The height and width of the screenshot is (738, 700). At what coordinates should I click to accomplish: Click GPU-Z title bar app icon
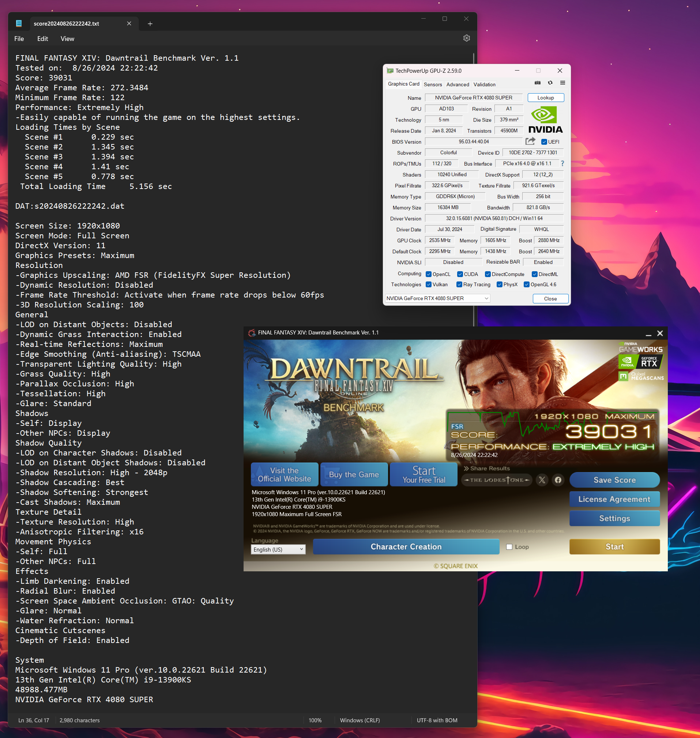390,71
